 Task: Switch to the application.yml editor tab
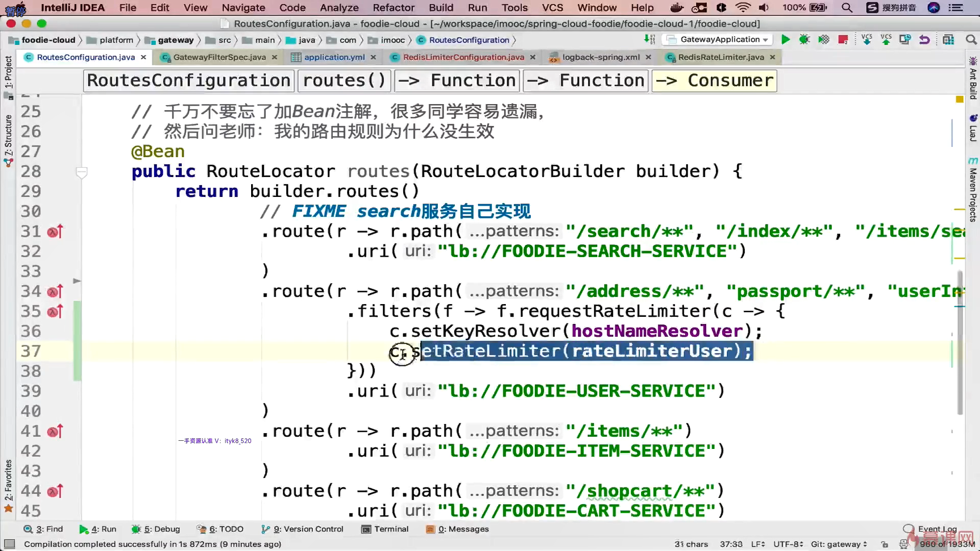tap(334, 57)
